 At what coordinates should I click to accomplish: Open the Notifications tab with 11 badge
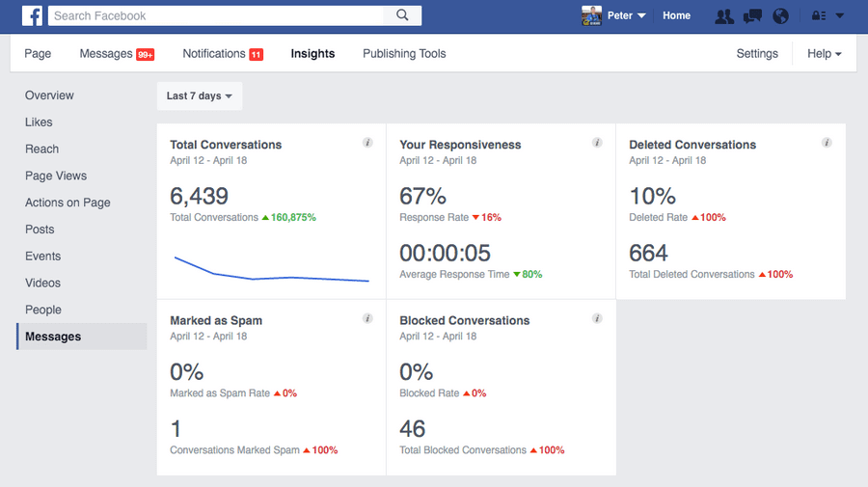[x=223, y=54]
